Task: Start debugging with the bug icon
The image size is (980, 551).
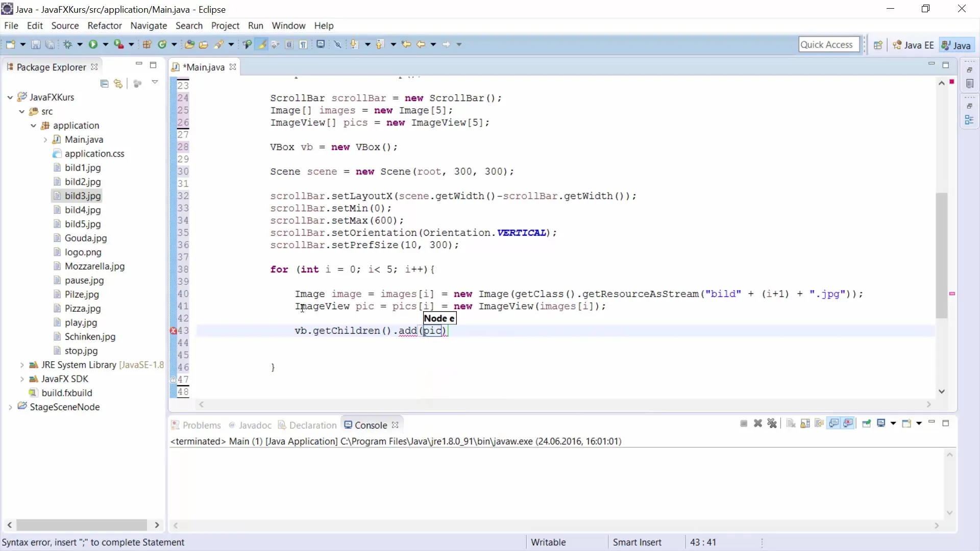Action: [67, 45]
